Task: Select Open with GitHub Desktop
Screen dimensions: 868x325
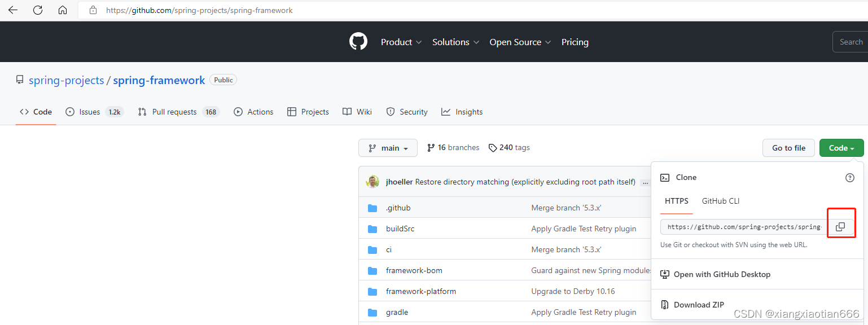Action: 721,274
